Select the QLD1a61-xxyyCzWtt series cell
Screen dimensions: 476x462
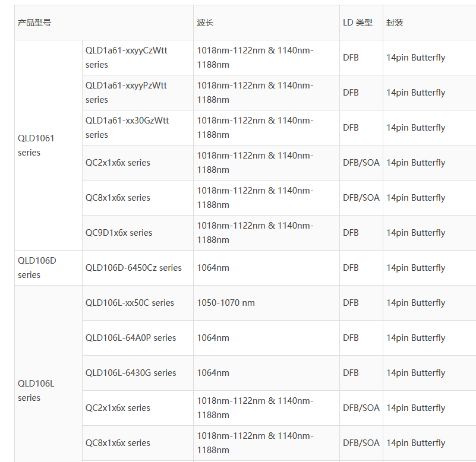(x=126, y=58)
